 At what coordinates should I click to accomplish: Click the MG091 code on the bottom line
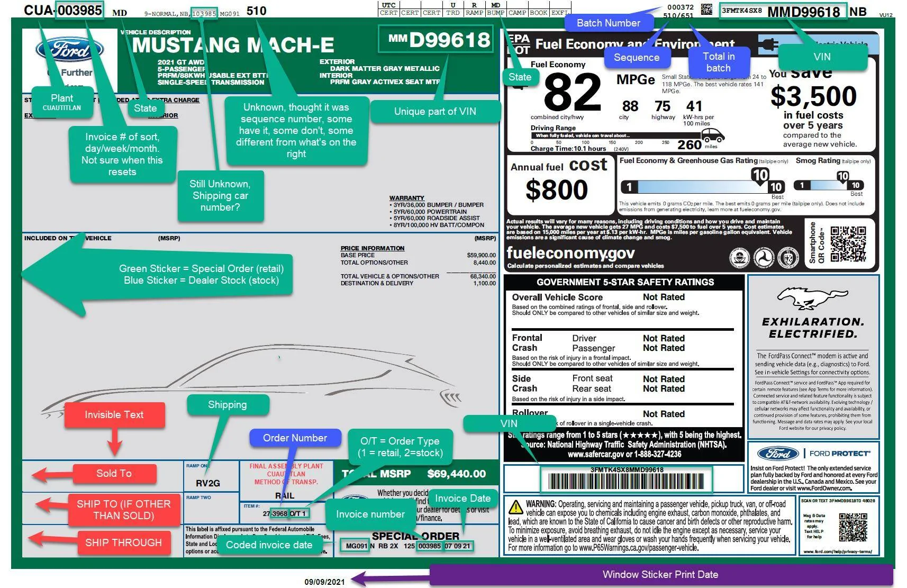click(x=357, y=546)
